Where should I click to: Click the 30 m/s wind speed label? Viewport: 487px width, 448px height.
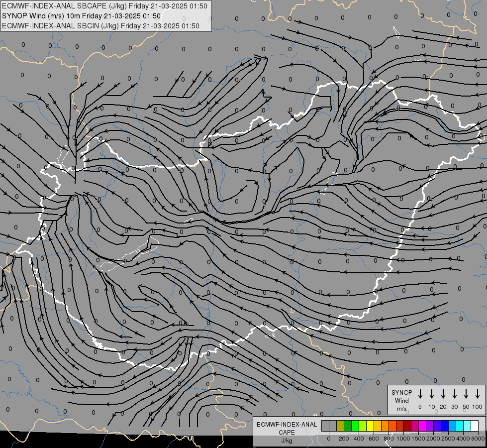(x=454, y=407)
